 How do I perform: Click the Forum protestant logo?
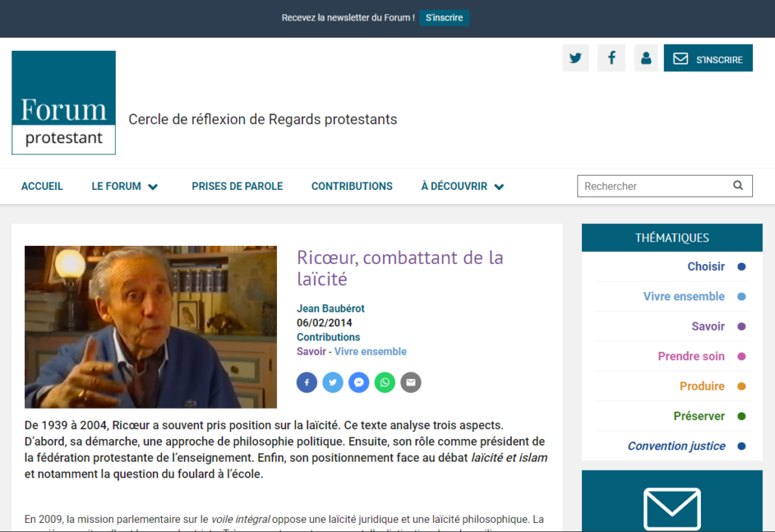point(64,103)
